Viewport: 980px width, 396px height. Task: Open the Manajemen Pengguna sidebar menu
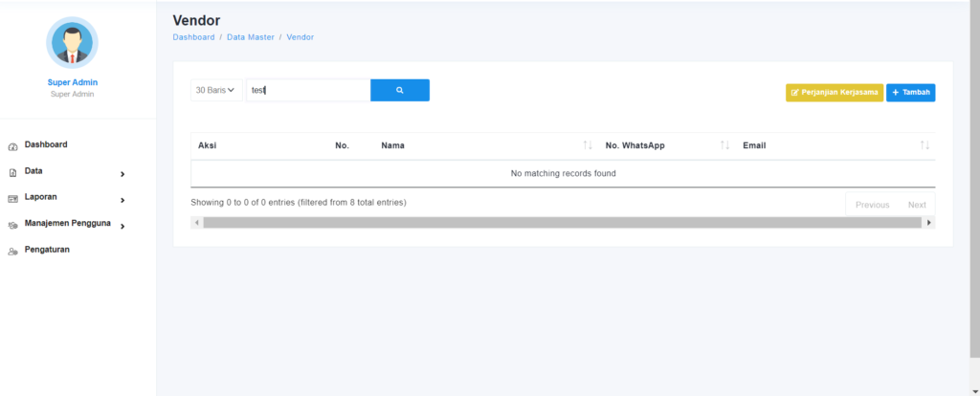click(x=68, y=223)
